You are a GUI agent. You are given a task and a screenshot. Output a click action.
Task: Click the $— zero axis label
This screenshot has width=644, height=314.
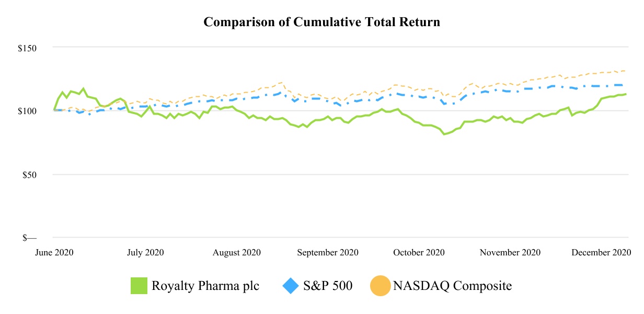pos(29,238)
